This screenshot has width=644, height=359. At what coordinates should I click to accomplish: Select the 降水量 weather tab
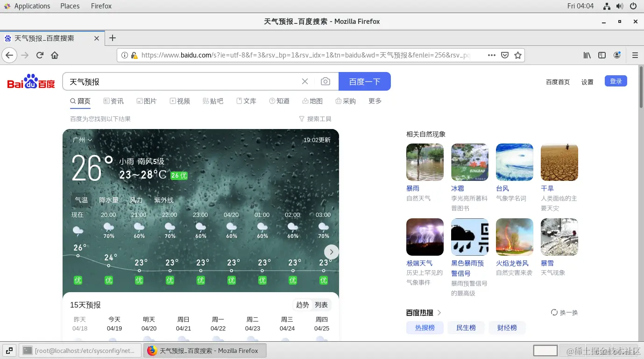coord(109,200)
